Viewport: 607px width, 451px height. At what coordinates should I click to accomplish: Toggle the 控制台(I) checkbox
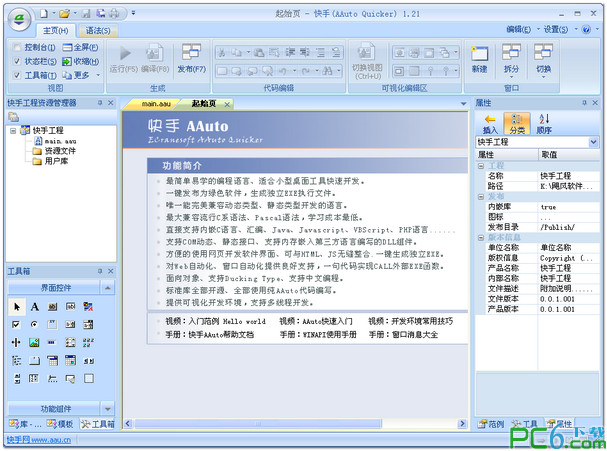(17, 48)
